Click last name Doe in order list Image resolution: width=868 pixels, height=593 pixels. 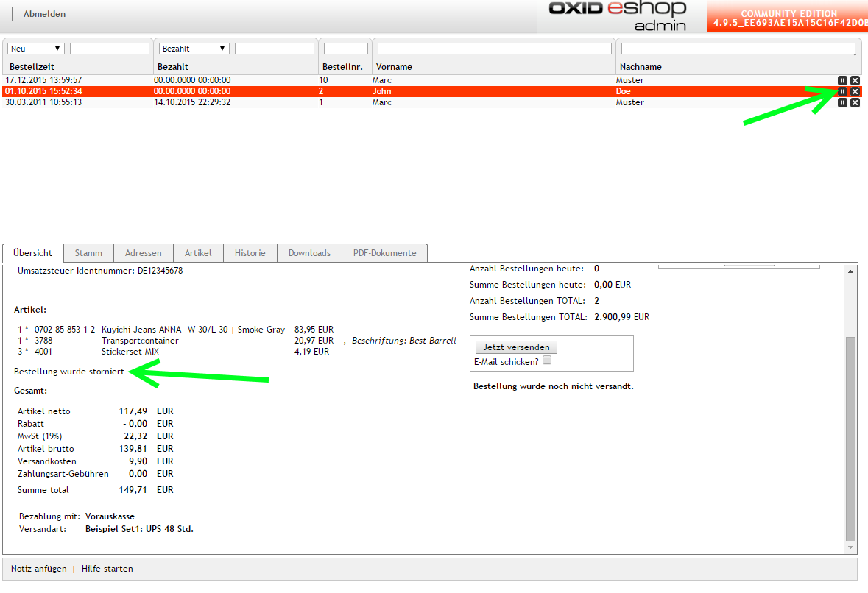pyautogui.click(x=623, y=91)
